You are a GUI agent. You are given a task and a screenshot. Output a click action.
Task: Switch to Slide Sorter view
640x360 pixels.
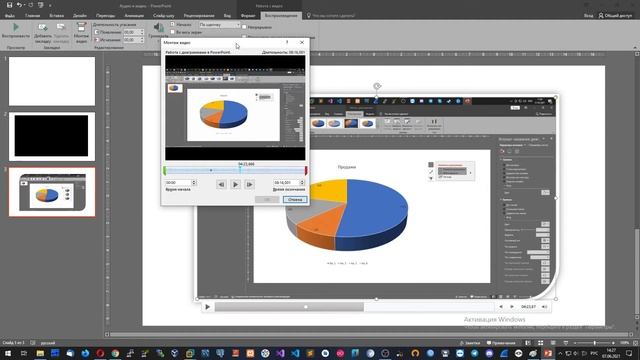coord(540,343)
